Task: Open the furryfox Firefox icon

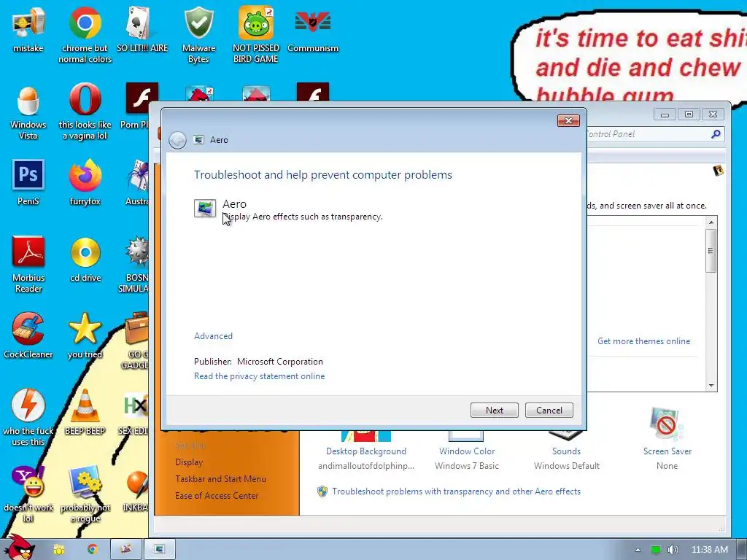Action: click(x=85, y=182)
